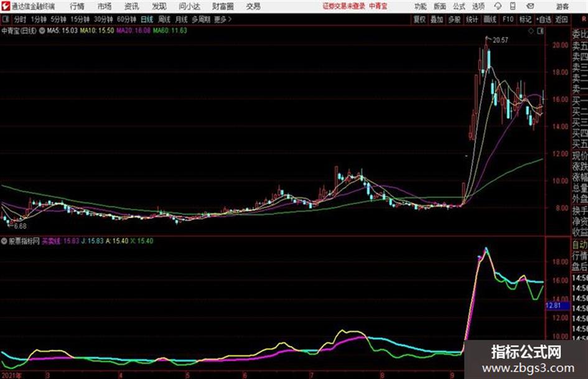Select the 月线 monthly chart tab

point(182,19)
